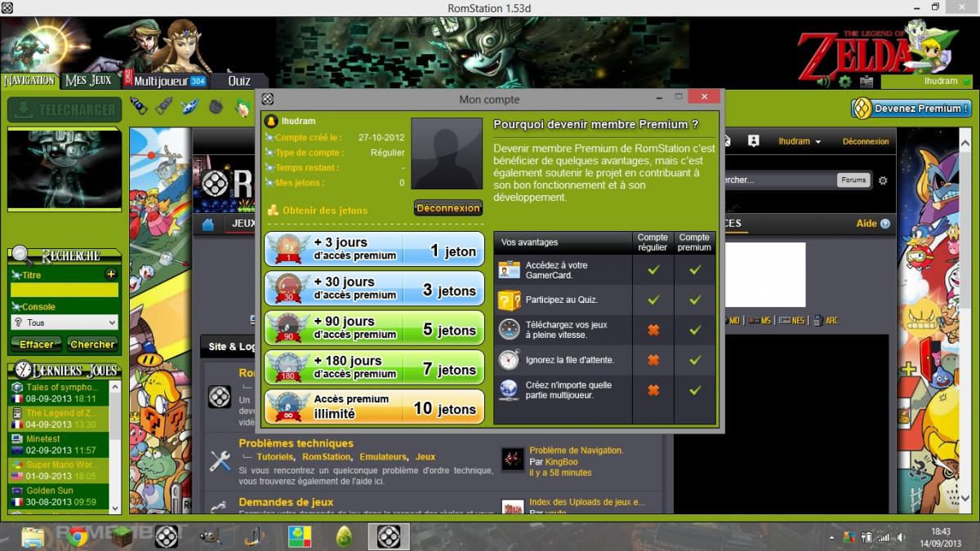Open BlueStacks from the taskbar
The image size is (980, 551).
pyautogui.click(x=300, y=536)
